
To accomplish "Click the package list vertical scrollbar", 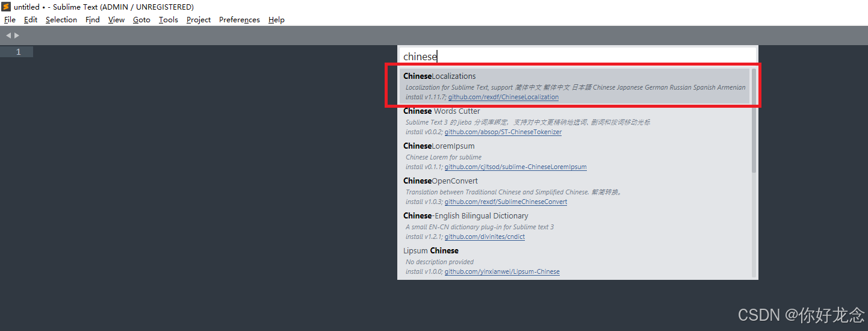I will (x=754, y=120).
